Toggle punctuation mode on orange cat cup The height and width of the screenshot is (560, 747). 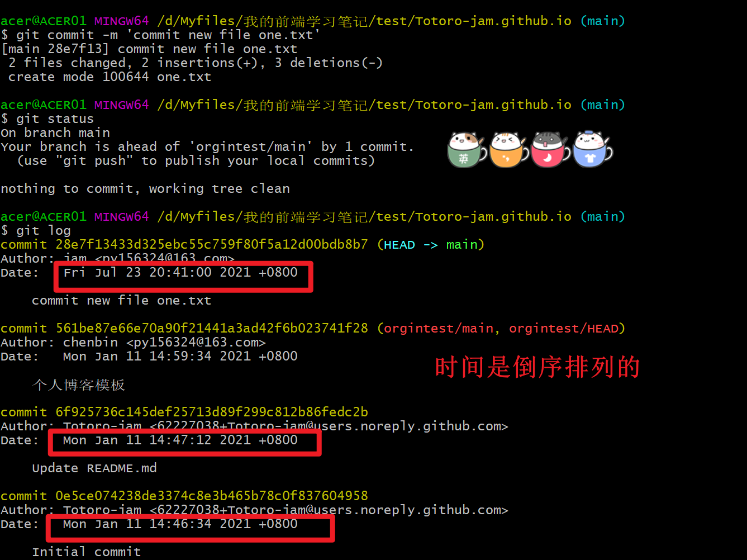click(x=506, y=158)
